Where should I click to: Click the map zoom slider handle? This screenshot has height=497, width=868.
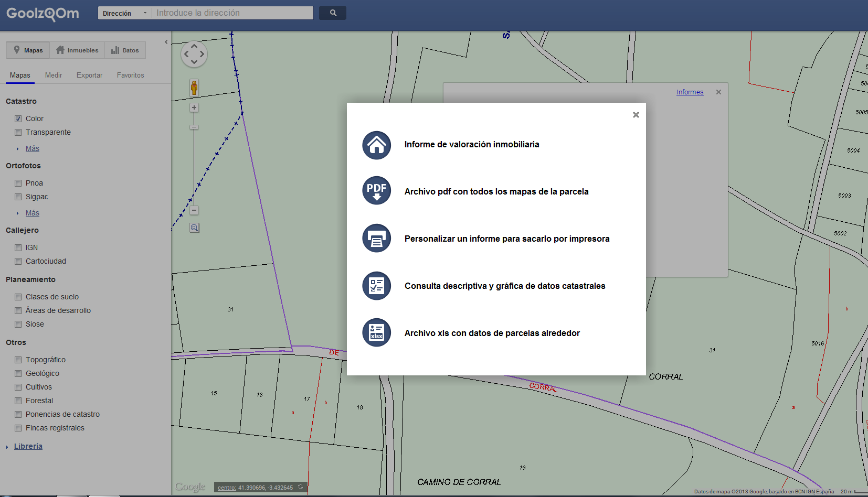point(194,127)
